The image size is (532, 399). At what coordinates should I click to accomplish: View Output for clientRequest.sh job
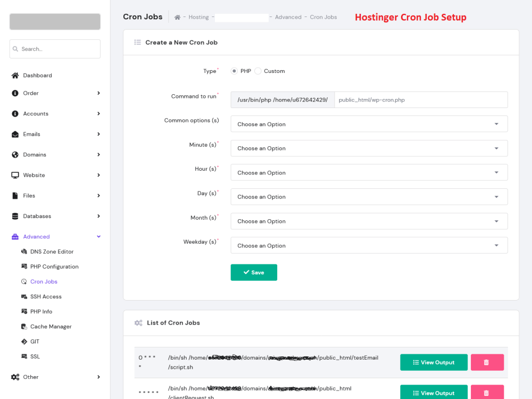coord(434,393)
